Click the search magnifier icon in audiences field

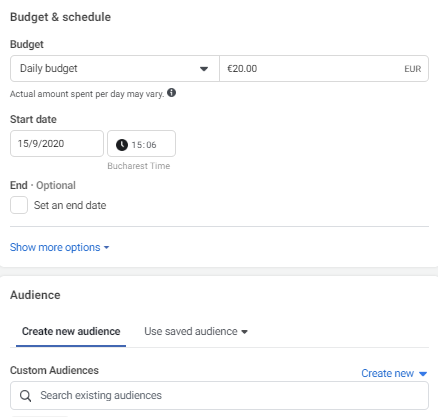point(25,396)
